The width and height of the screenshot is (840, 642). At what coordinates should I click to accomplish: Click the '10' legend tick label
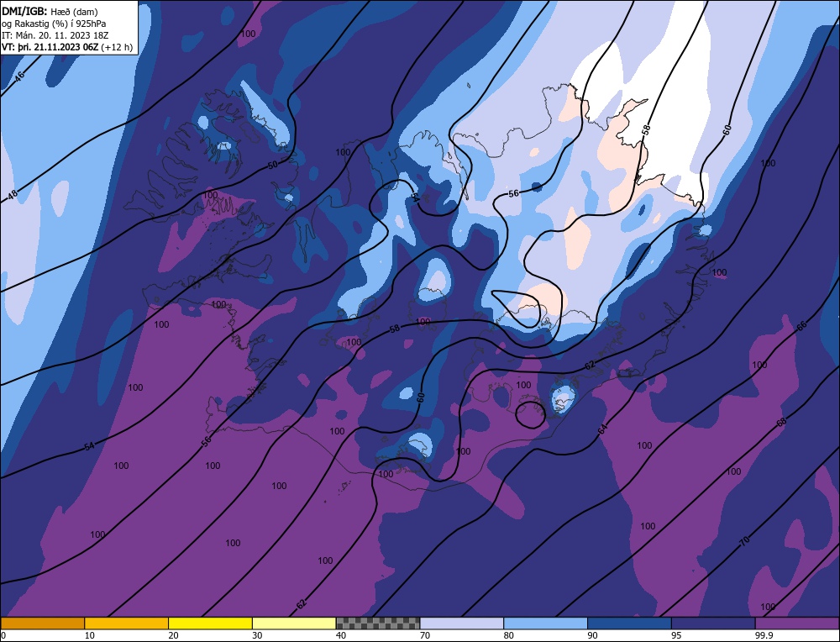point(90,635)
